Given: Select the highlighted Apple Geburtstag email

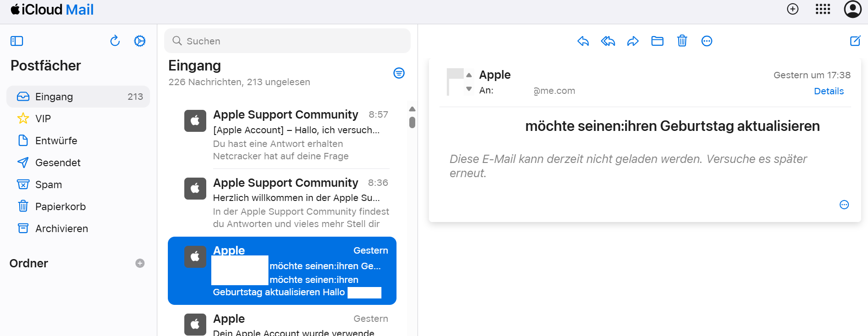Looking at the screenshot, I should coord(282,271).
